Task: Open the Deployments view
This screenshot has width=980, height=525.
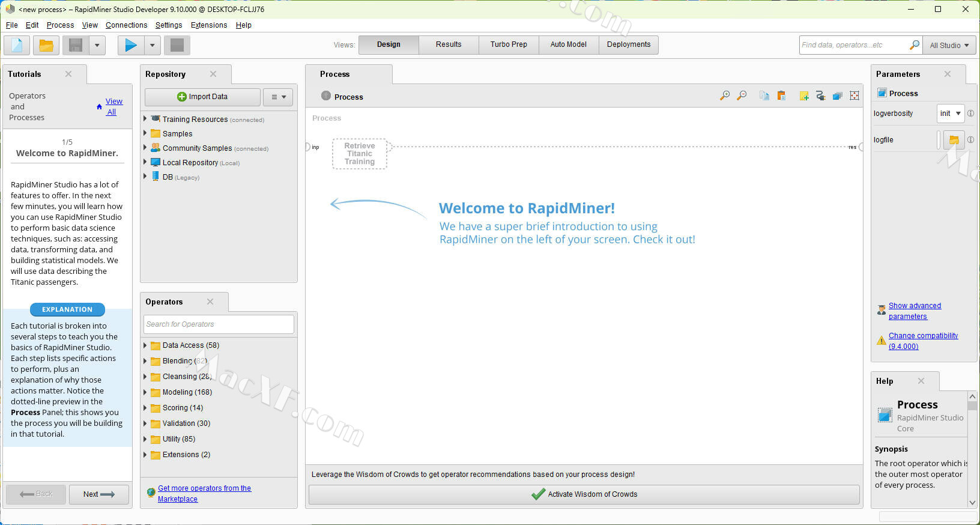Action: (x=629, y=44)
